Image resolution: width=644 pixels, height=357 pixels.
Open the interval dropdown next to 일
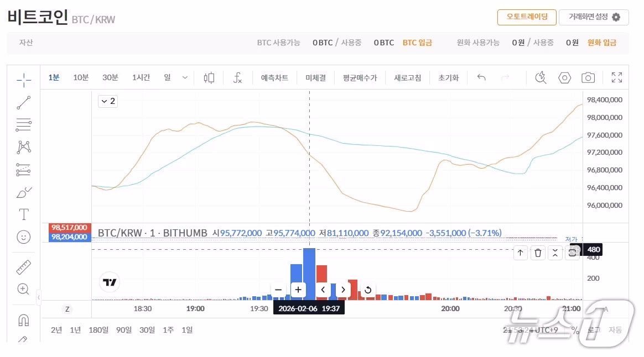(185, 78)
